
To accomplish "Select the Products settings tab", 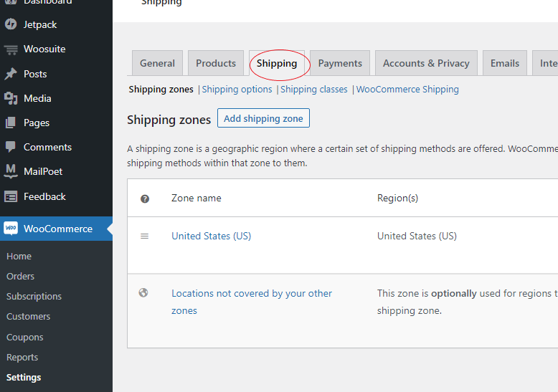I will [216, 63].
